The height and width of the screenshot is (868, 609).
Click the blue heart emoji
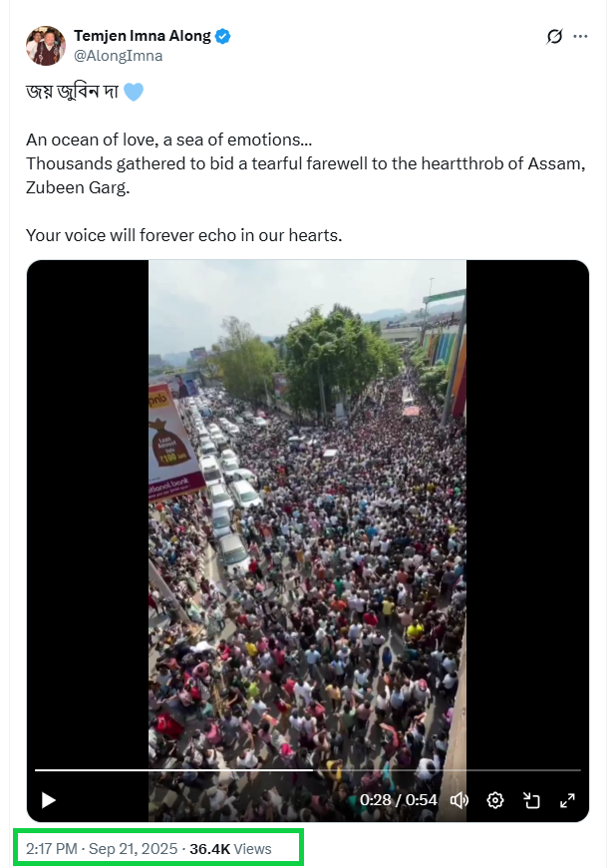point(134,93)
